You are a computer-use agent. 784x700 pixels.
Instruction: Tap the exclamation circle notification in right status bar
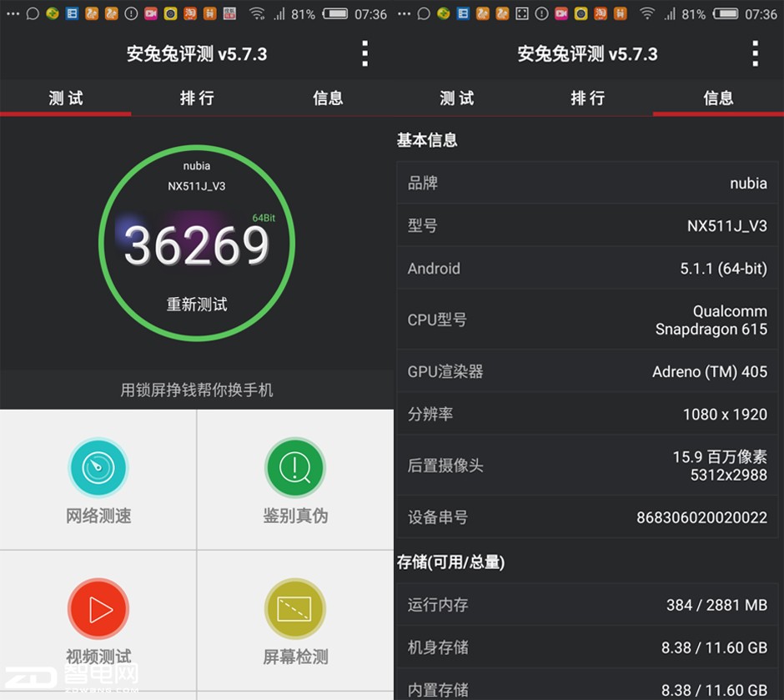point(541,13)
